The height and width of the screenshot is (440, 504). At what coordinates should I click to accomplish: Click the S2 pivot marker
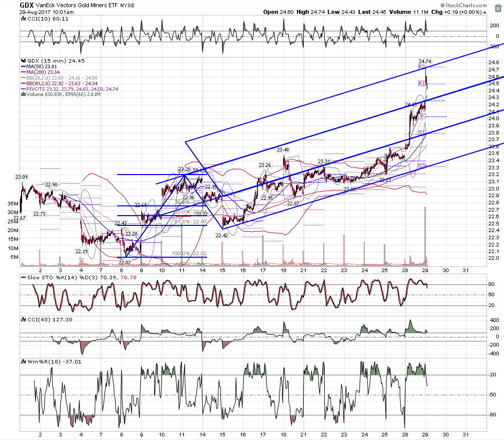click(422, 166)
